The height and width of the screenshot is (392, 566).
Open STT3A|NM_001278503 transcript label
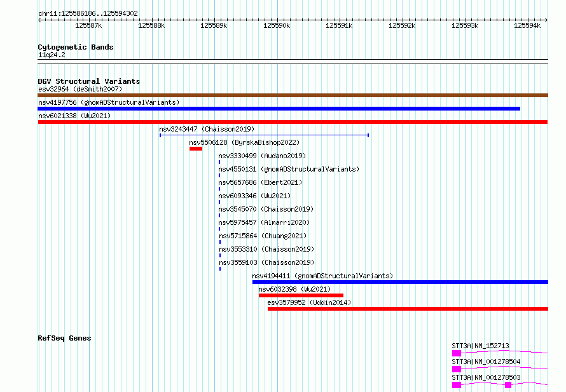click(487, 377)
